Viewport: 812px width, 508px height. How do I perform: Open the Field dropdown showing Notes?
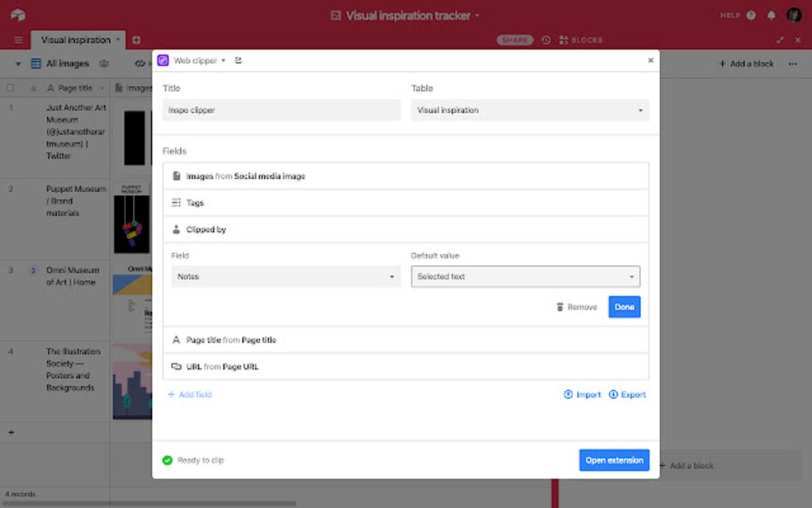point(285,276)
